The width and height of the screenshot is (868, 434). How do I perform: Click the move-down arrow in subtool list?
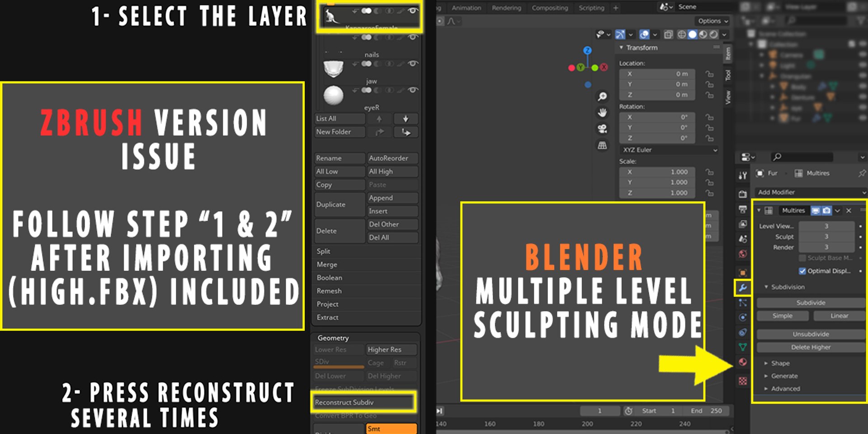pos(406,119)
